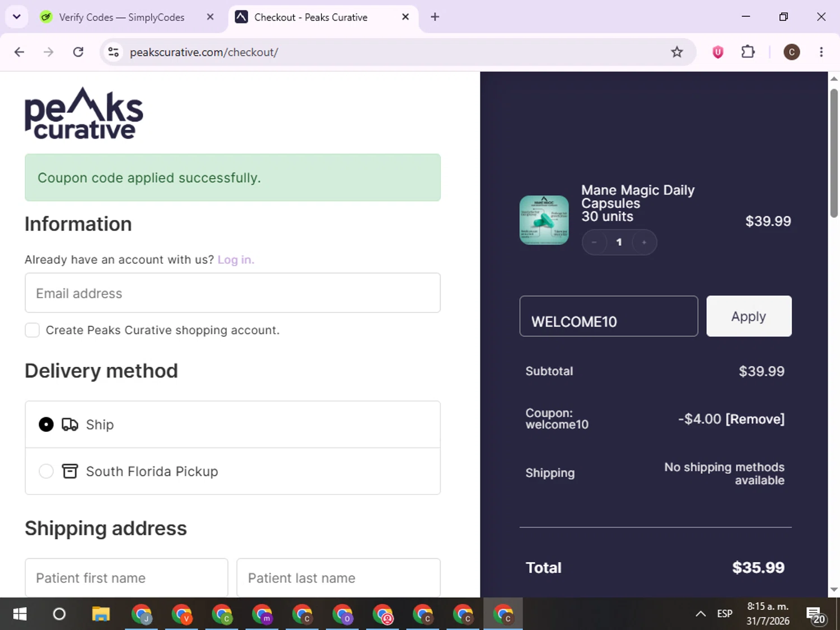The height and width of the screenshot is (630, 840).
Task: Open the taskbar search circle
Action: coord(59,614)
